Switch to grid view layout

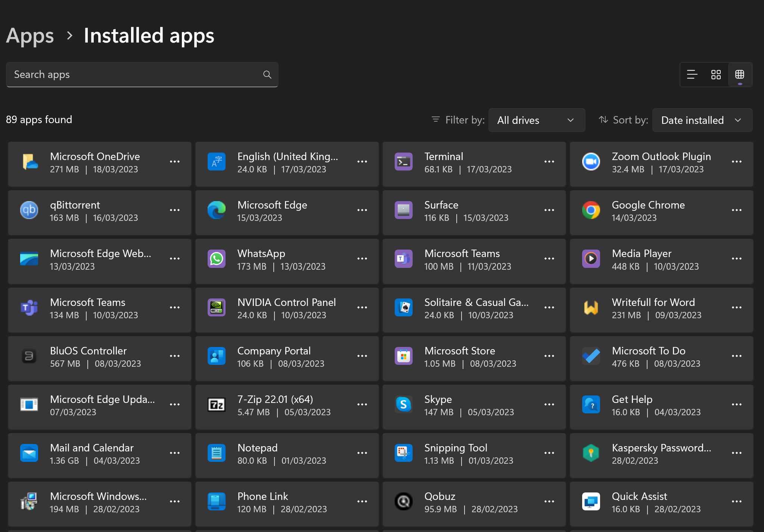716,75
